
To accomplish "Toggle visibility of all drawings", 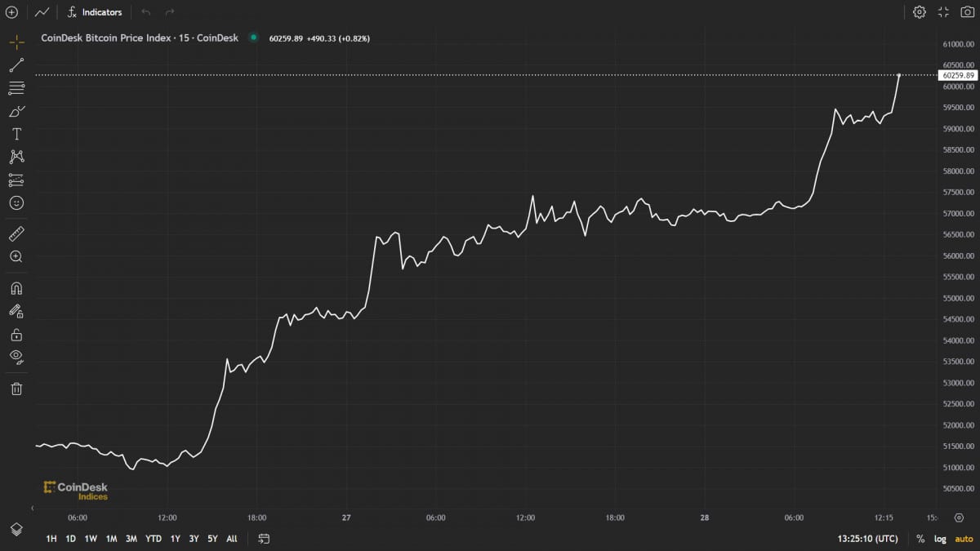I will (x=16, y=357).
